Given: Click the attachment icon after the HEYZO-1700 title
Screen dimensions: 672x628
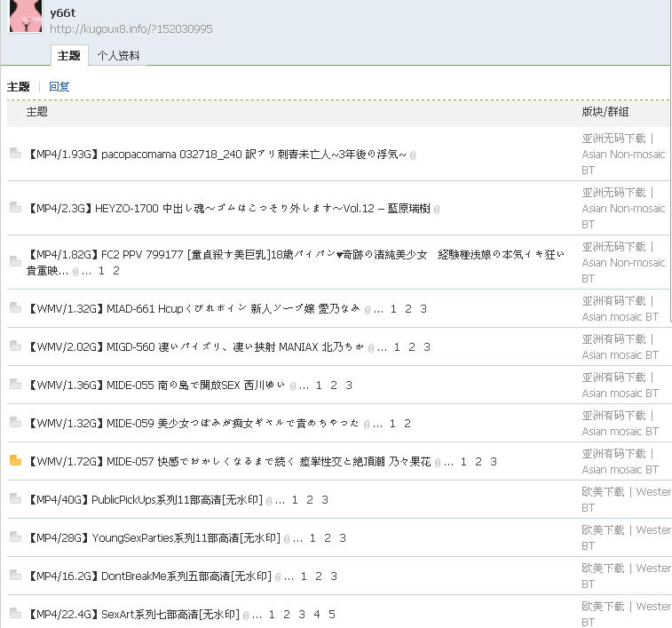Looking at the screenshot, I should coord(437,210).
